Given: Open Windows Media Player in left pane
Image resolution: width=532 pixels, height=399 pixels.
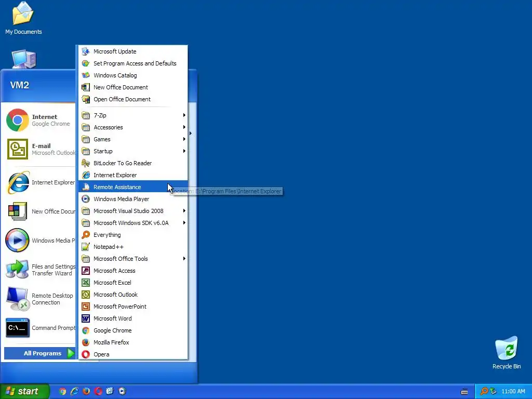Looking at the screenshot, I should 39,241.
